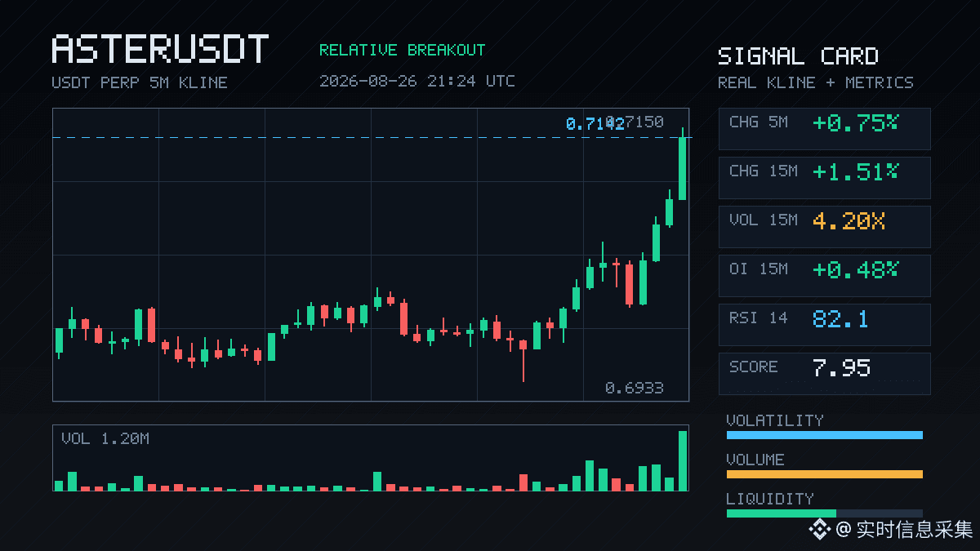Click the SIGNAL CARD heading
This screenshot has width=980, height=551.
(798, 56)
